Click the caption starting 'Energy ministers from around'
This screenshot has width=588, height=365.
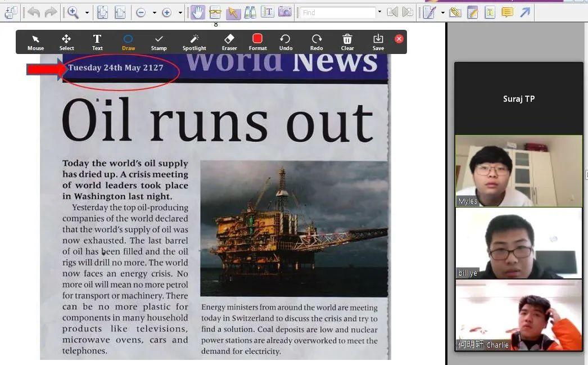pyautogui.click(x=289, y=330)
